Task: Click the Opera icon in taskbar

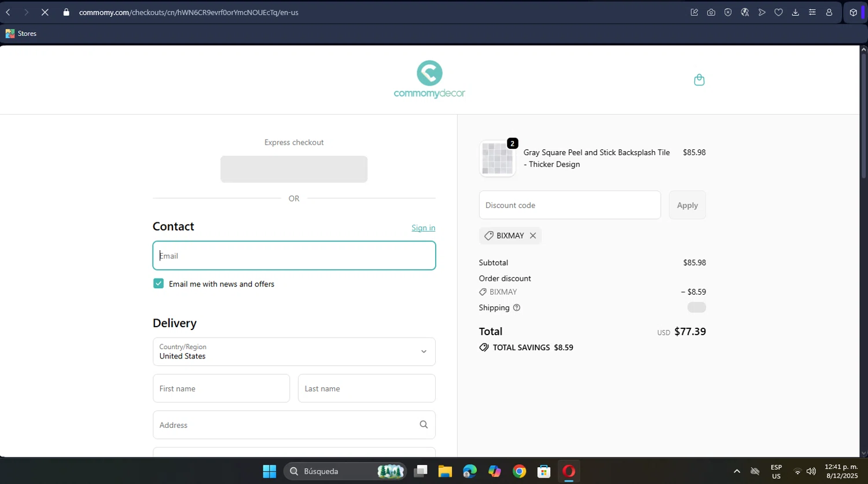Action: [x=569, y=471]
